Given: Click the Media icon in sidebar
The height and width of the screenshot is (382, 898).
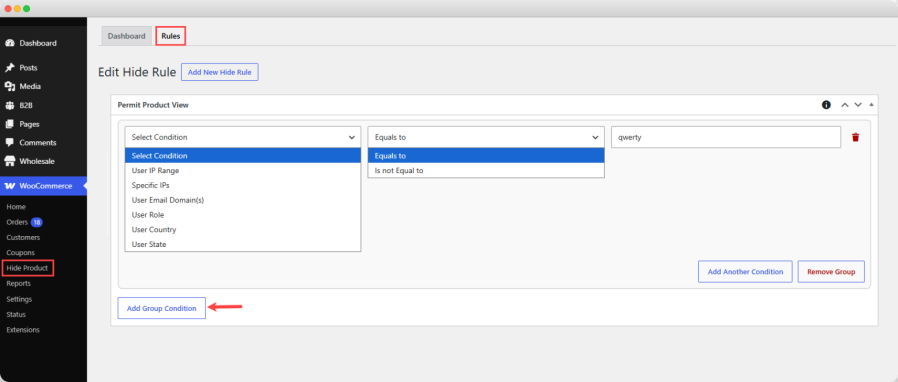Looking at the screenshot, I should [10, 86].
